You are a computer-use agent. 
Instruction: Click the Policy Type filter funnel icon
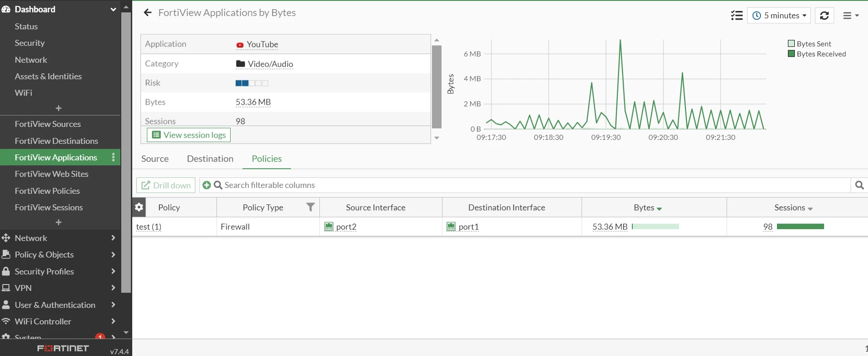point(310,207)
